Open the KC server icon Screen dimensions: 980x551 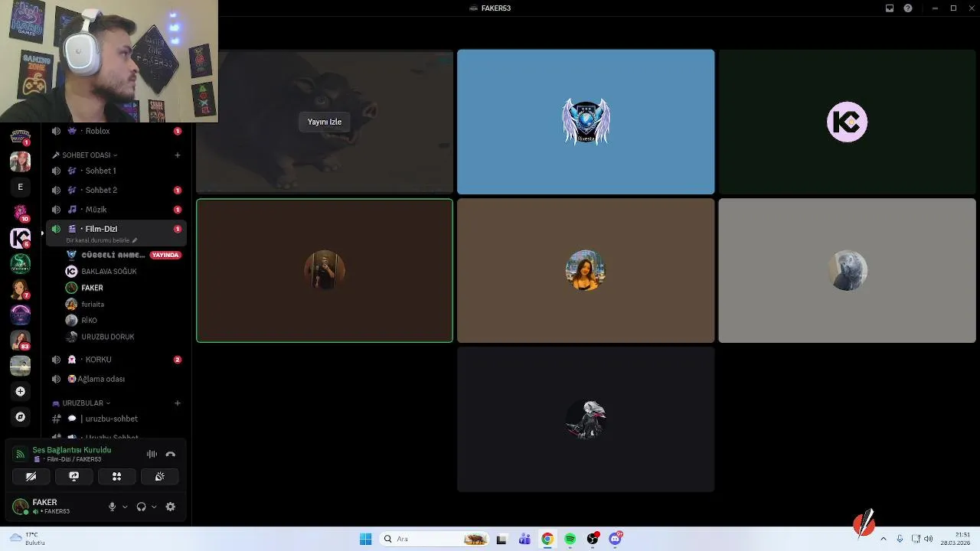pyautogui.click(x=21, y=238)
